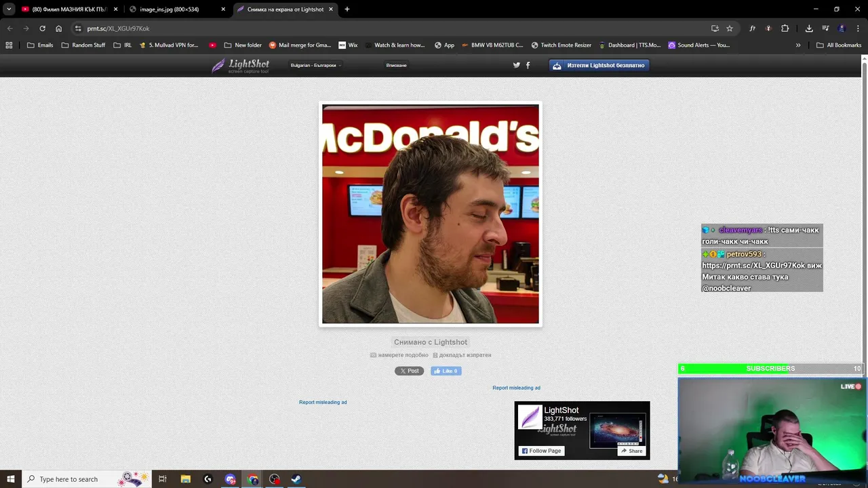
Task: Open the Discord icon on the taskbar
Action: point(231,479)
